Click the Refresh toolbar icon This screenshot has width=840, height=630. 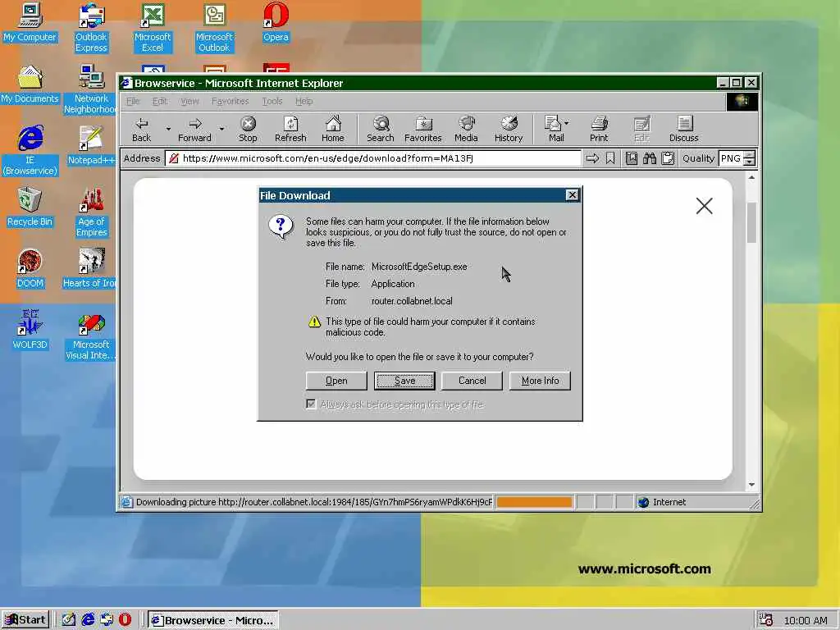coord(290,129)
